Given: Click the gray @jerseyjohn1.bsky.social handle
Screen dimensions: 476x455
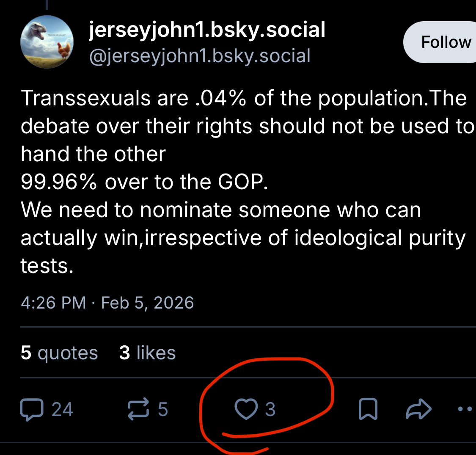Looking at the screenshot, I should 199,56.
